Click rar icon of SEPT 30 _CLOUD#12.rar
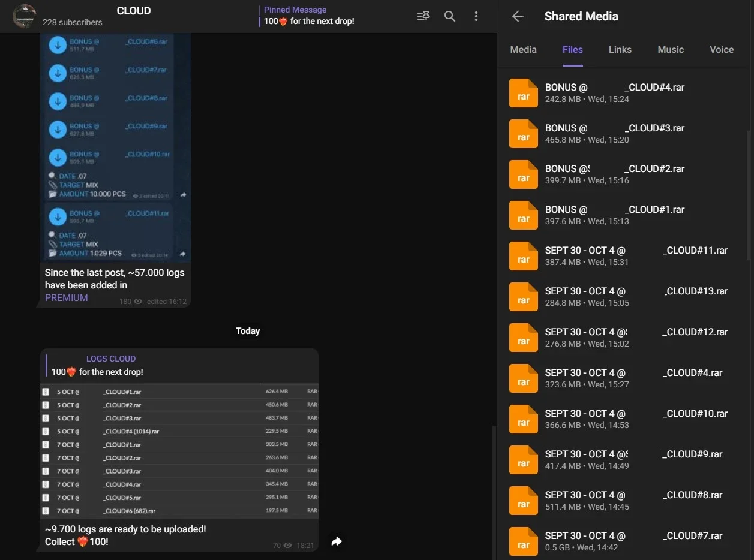The width and height of the screenshot is (754, 560). pyautogui.click(x=524, y=338)
